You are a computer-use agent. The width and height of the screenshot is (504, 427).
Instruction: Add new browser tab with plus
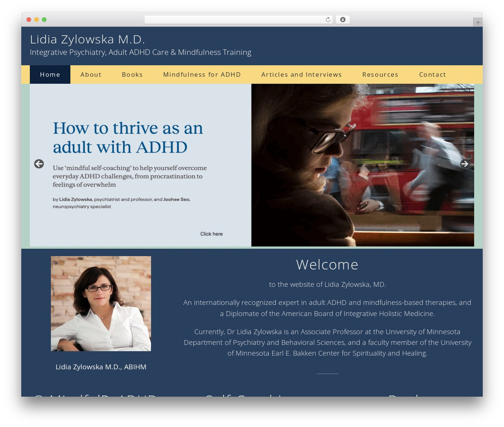(x=478, y=22)
